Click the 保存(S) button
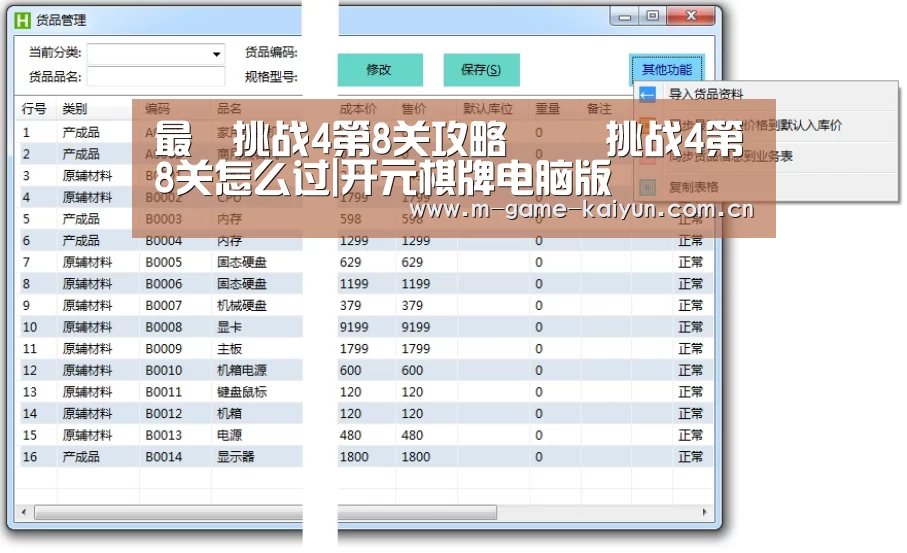The height and width of the screenshot is (553, 907). coord(481,70)
